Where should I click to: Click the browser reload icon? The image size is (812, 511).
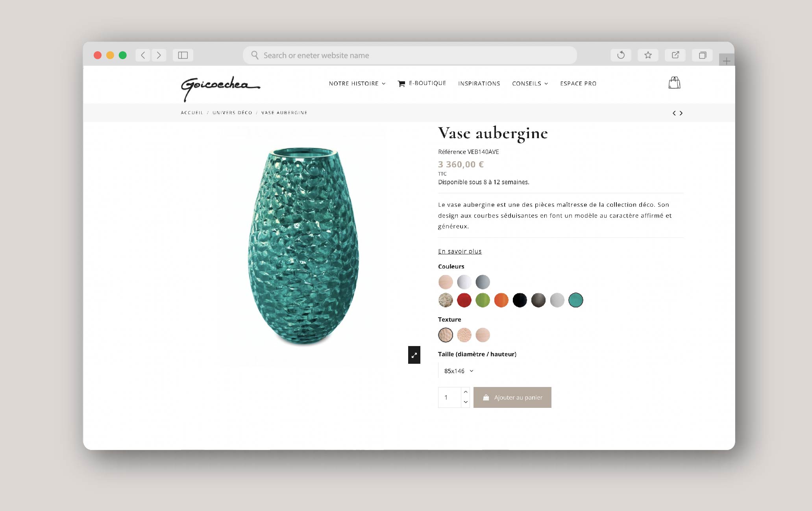tap(621, 55)
